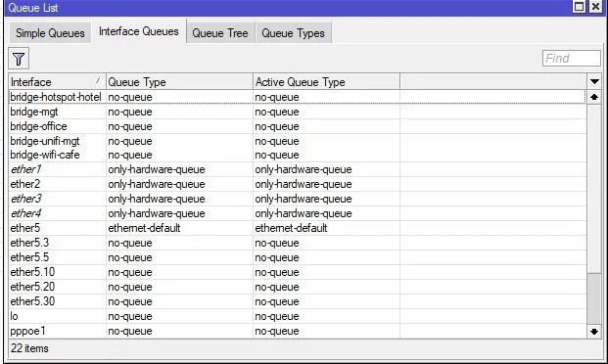Click pppoe1 no-queue Queue Type cell
The width and height of the screenshot is (608, 364).
(179, 332)
